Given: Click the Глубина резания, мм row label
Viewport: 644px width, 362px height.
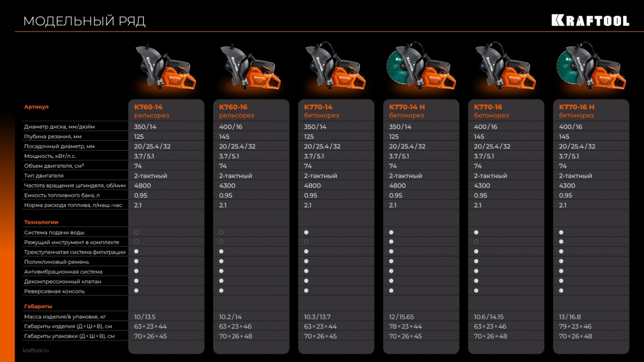Looking at the screenshot, I should click(x=53, y=137).
